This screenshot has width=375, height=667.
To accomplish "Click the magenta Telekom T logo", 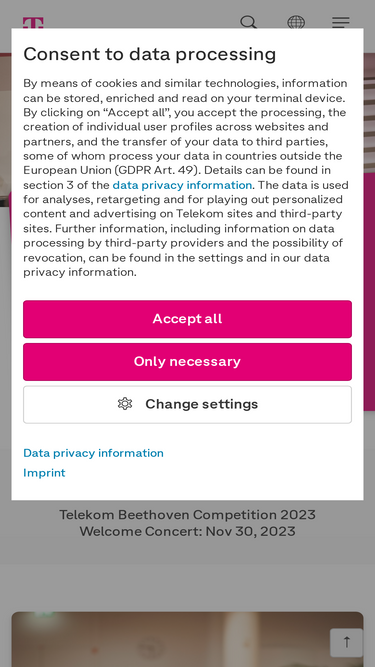I will [33, 23].
